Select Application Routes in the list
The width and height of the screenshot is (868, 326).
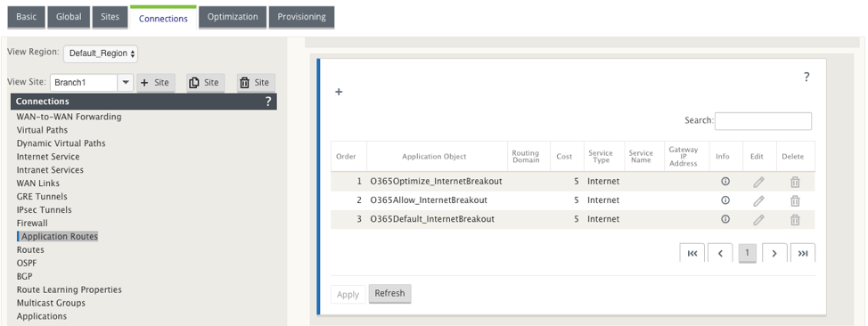click(x=59, y=236)
